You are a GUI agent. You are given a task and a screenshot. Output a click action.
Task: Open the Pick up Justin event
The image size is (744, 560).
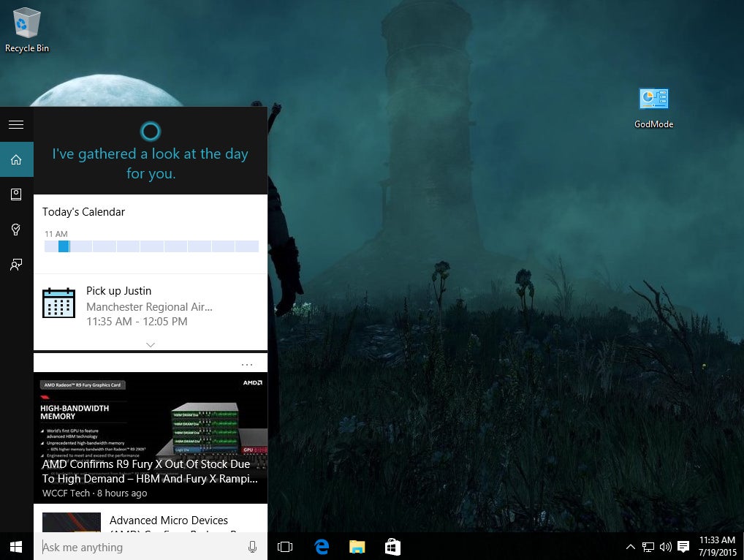151,306
